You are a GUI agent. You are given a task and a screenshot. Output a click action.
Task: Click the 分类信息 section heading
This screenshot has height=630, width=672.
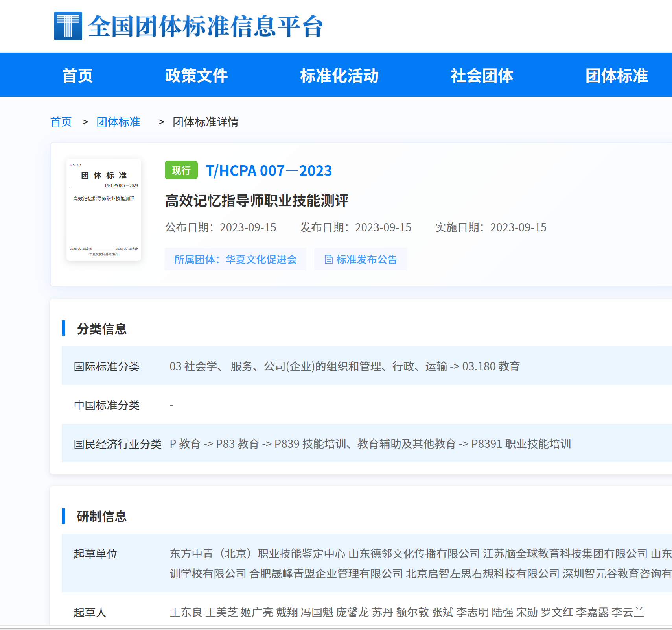click(102, 329)
